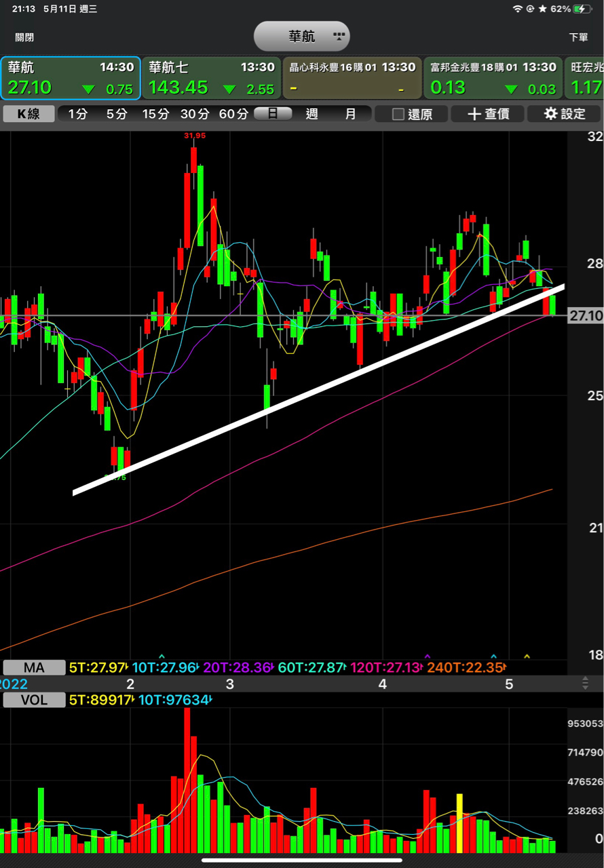The image size is (604, 868).
Task: Select the 日 daily timeframe
Action: click(x=273, y=114)
